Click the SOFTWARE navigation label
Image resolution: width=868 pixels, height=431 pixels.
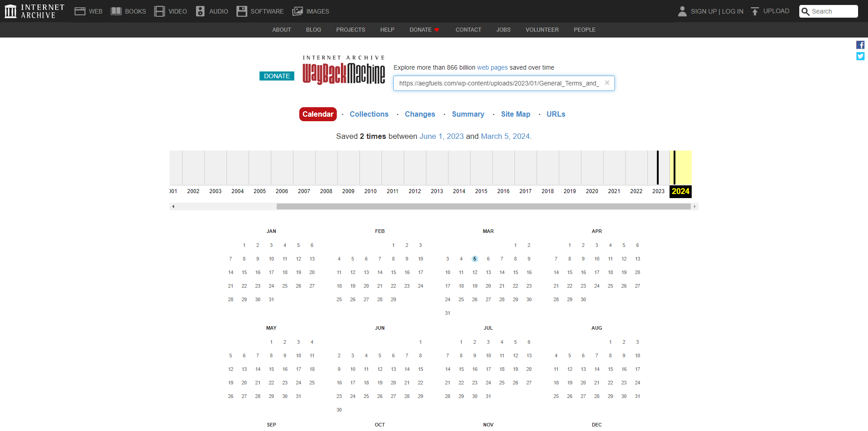(267, 11)
